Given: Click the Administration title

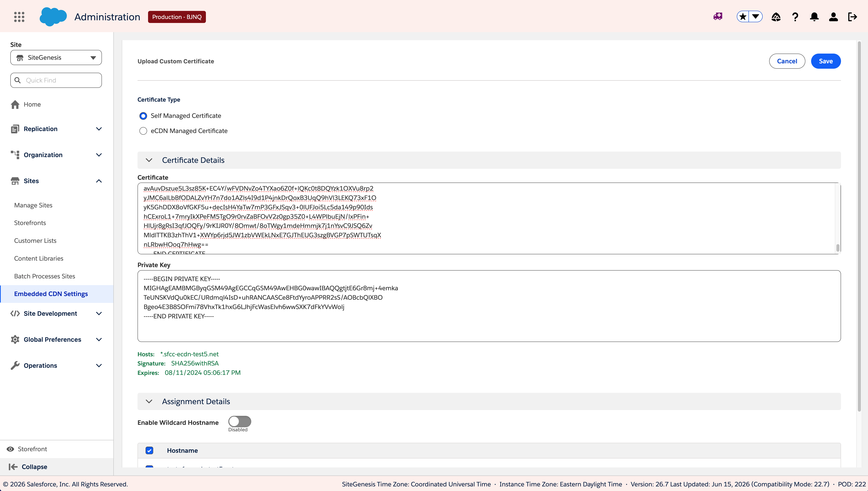Looking at the screenshot, I should pos(107,17).
